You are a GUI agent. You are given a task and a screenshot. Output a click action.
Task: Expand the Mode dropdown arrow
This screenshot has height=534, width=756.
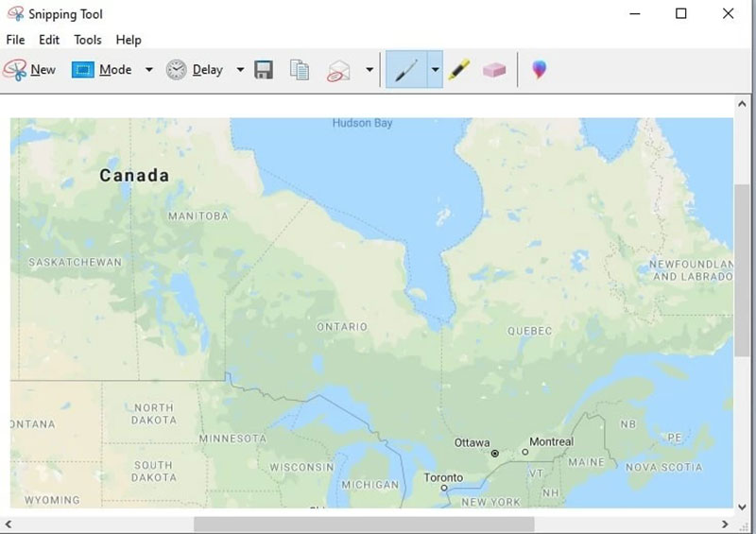(148, 70)
